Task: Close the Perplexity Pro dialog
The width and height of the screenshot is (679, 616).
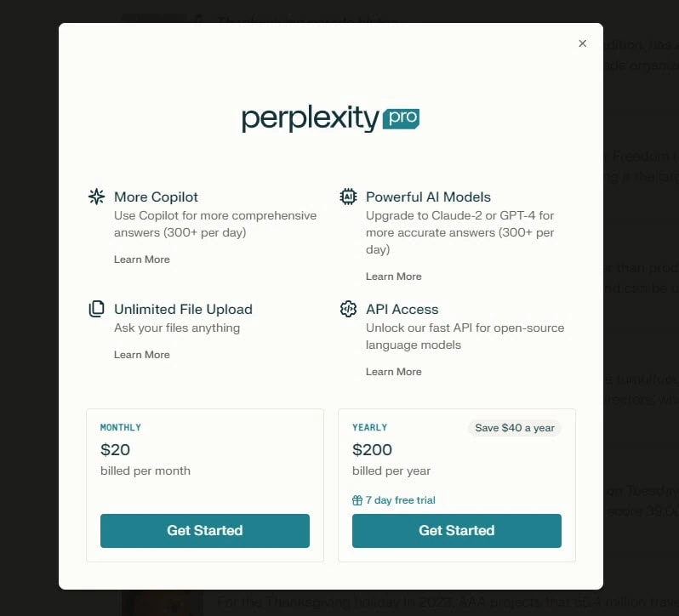Action: 583,43
